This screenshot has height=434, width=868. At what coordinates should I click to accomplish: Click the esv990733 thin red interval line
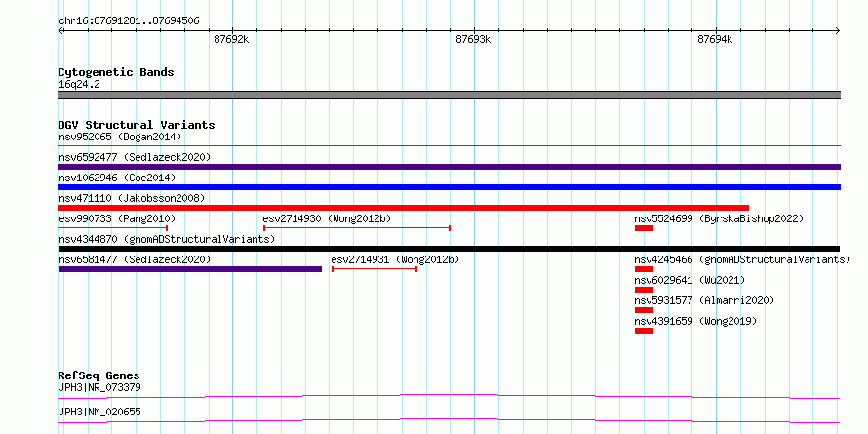pyautogui.click(x=113, y=227)
